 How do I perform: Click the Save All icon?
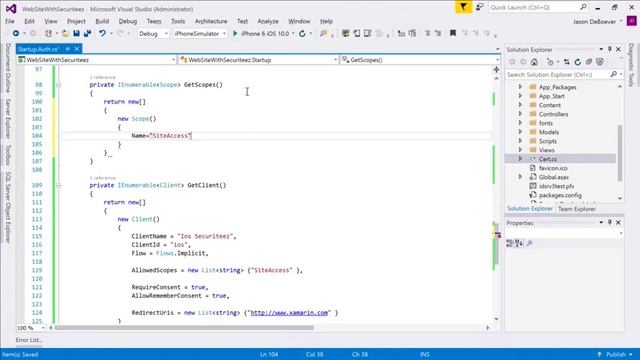(x=87, y=33)
